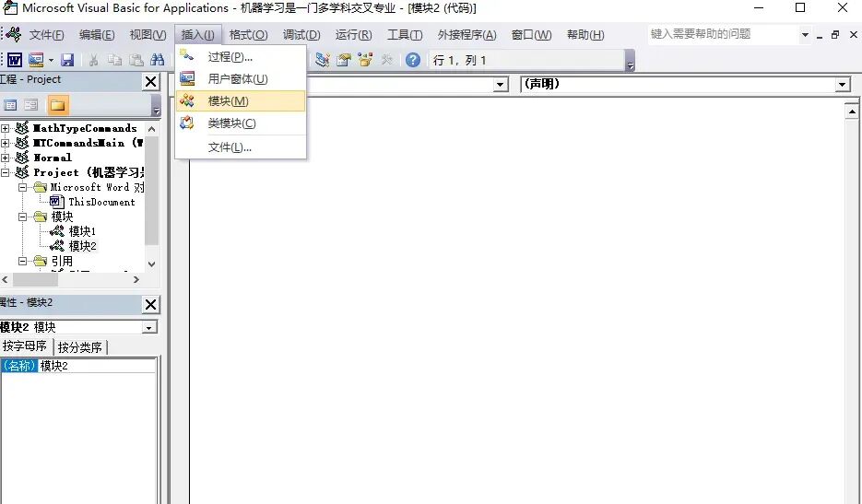Image resolution: width=862 pixels, height=504 pixels.
Task: Click the open 插入(I) menu title
Action: (198, 35)
